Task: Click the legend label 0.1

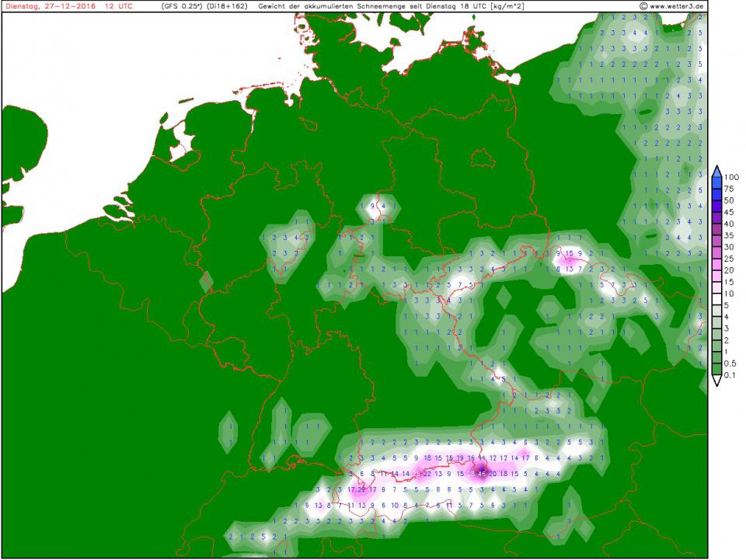Action: click(730, 374)
